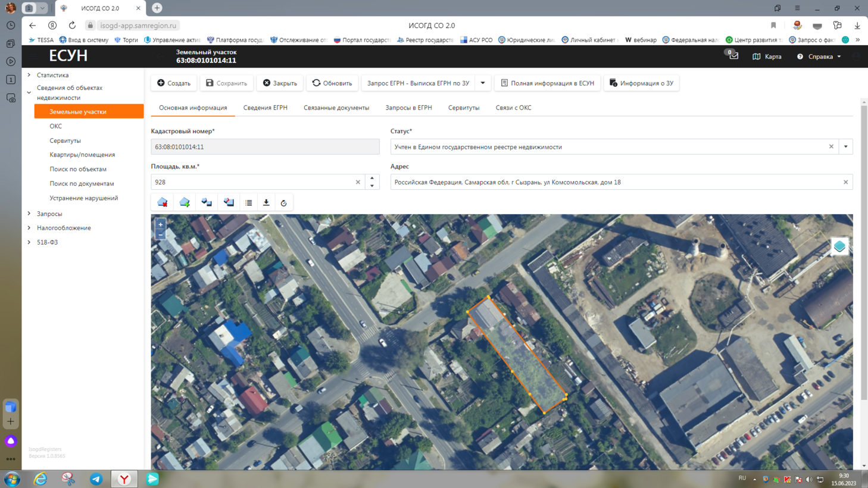Click the Windows Start button
The image size is (868, 488).
point(12,479)
